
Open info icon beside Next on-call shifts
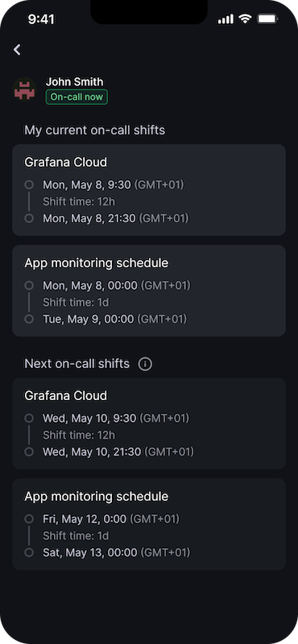145,364
